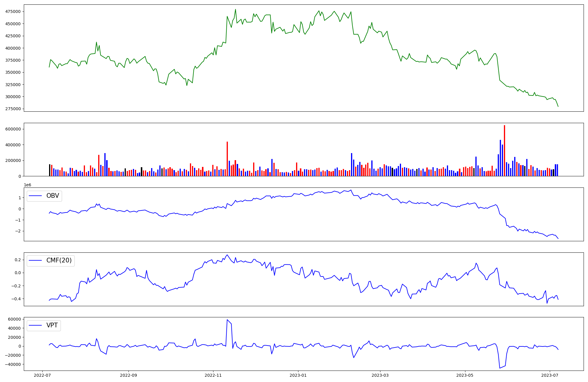Click the 475000 price axis tick label

(13, 11)
